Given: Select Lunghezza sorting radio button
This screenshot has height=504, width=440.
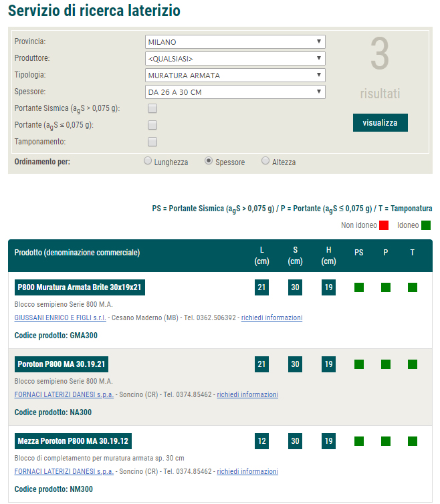Looking at the screenshot, I should (148, 160).
